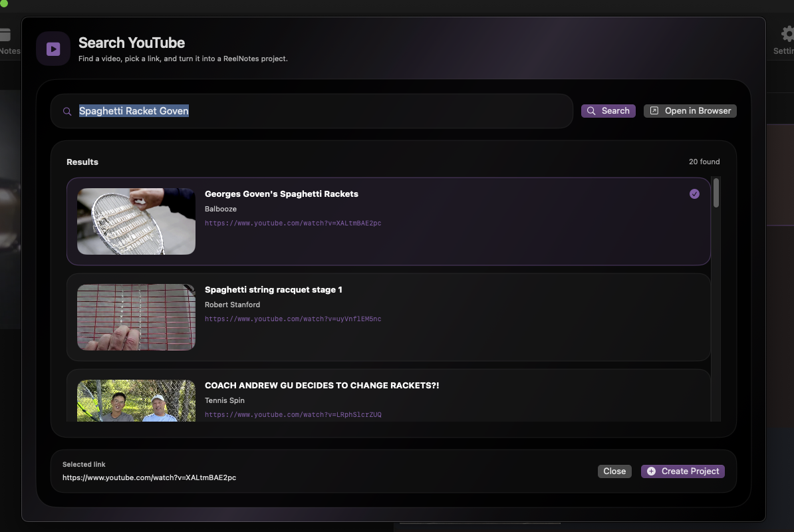Open Settings using the gear icon
This screenshot has height=532, width=794.
786,32
